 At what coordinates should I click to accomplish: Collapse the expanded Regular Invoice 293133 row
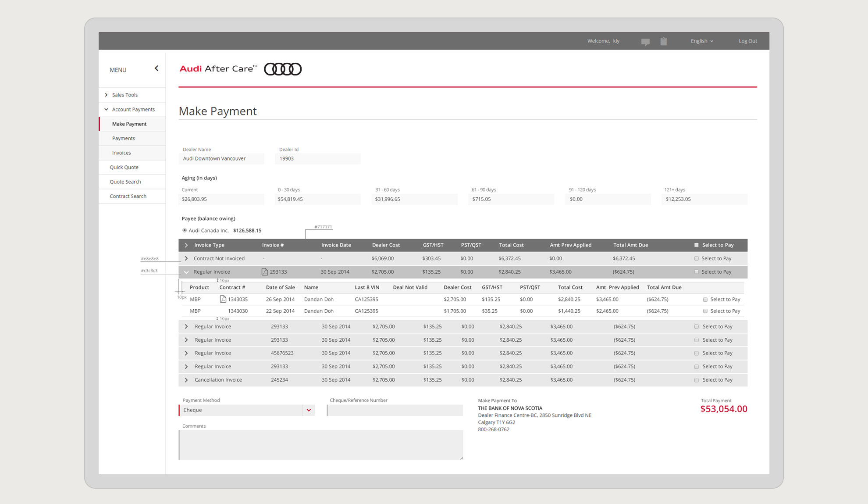coord(186,272)
